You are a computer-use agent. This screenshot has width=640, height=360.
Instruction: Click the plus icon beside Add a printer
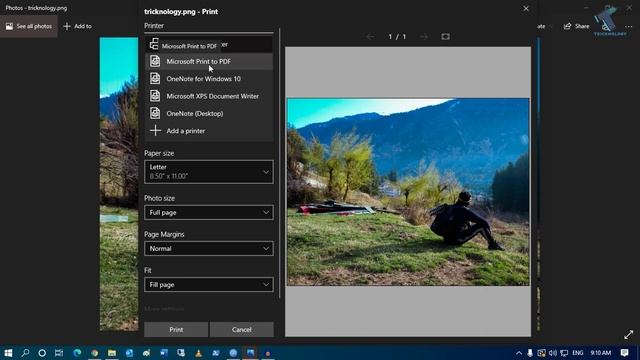click(155, 131)
